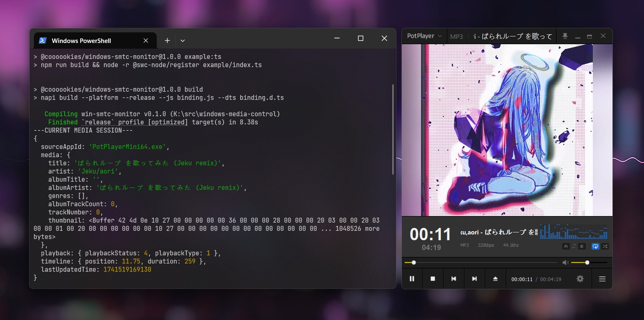
Task: Click 'Compiling' in the build output
Action: (61, 114)
